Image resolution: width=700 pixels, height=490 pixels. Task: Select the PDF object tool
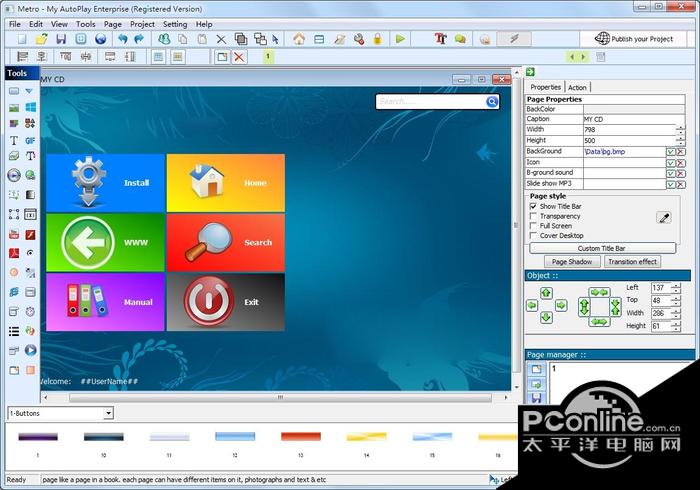click(x=14, y=253)
